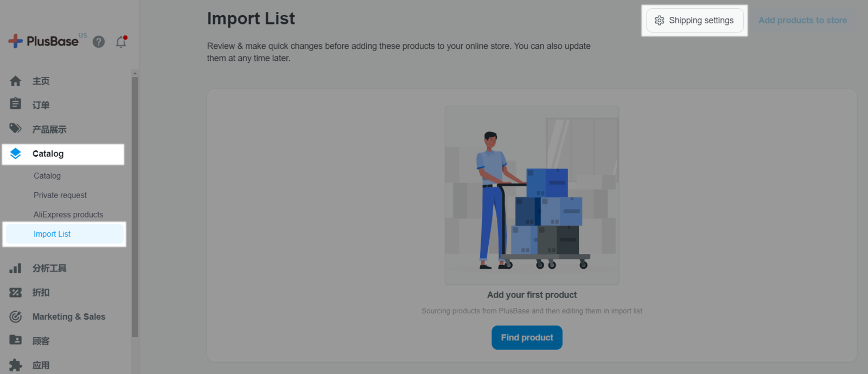Viewport: 868px width, 374px height.
Task: Click the contact card icon beside 顾客
Action: tap(16, 340)
